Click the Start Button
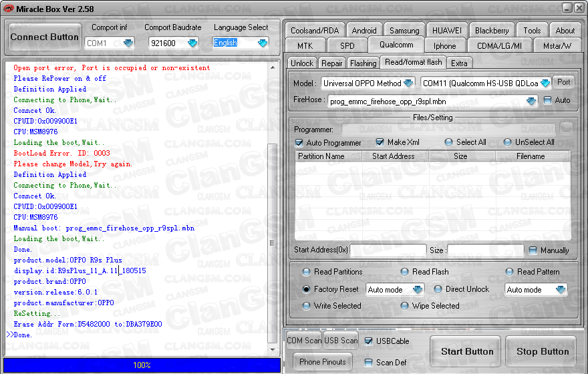Image resolution: width=588 pixels, height=374 pixels. click(x=465, y=351)
